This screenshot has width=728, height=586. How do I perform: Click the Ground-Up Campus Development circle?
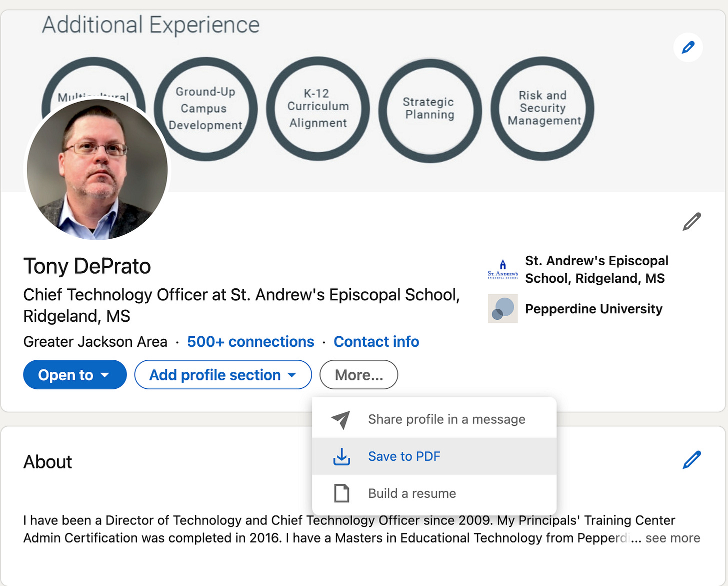click(x=205, y=109)
